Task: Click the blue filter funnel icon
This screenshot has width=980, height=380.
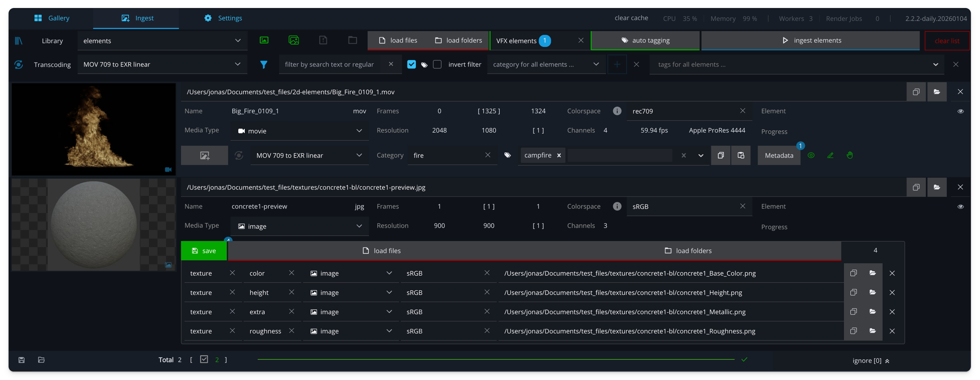Action: coord(263,65)
